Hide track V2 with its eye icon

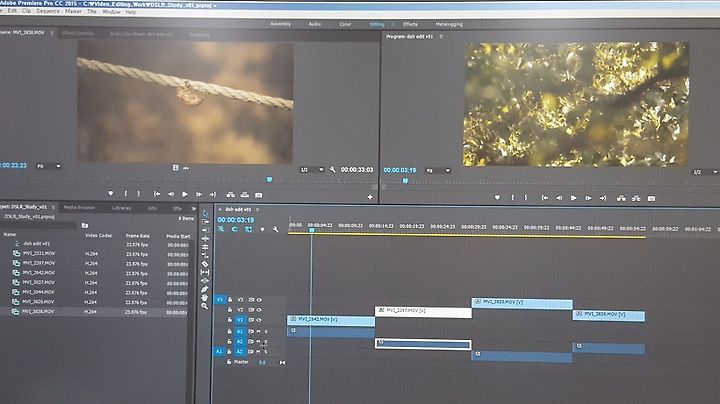pyautogui.click(x=259, y=310)
